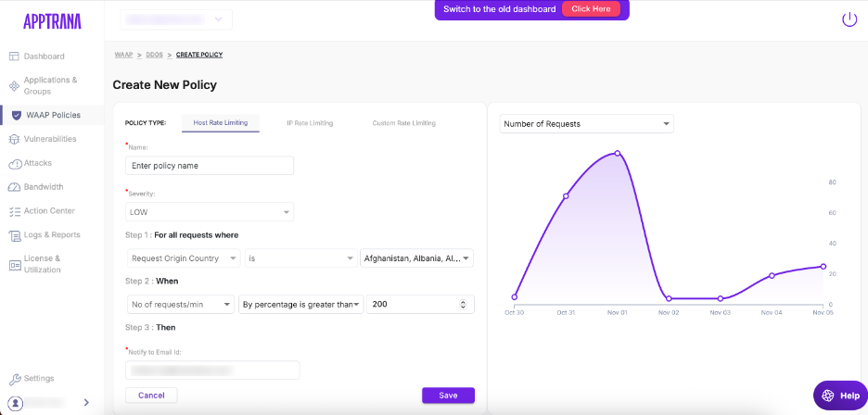Open Vulnerabilities in the sidebar
Image resolution: width=868 pixels, height=415 pixels.
[x=50, y=139]
